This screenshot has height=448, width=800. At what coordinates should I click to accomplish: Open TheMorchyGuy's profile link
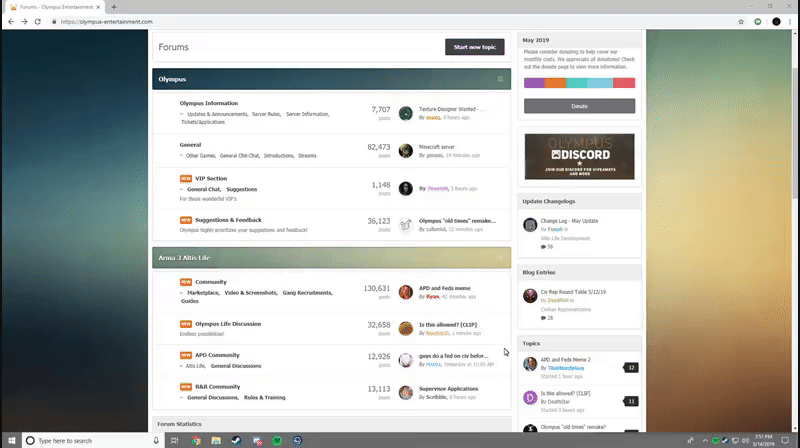[566, 368]
